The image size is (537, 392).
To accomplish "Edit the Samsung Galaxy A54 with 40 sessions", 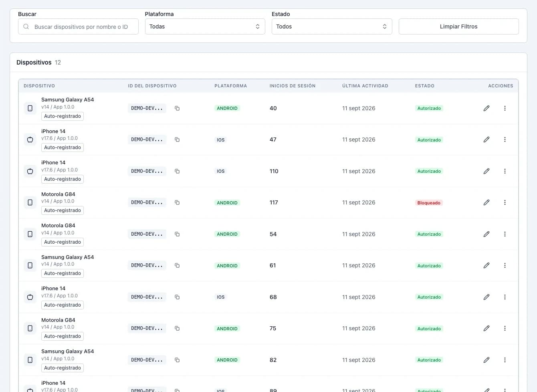I will pos(487,108).
